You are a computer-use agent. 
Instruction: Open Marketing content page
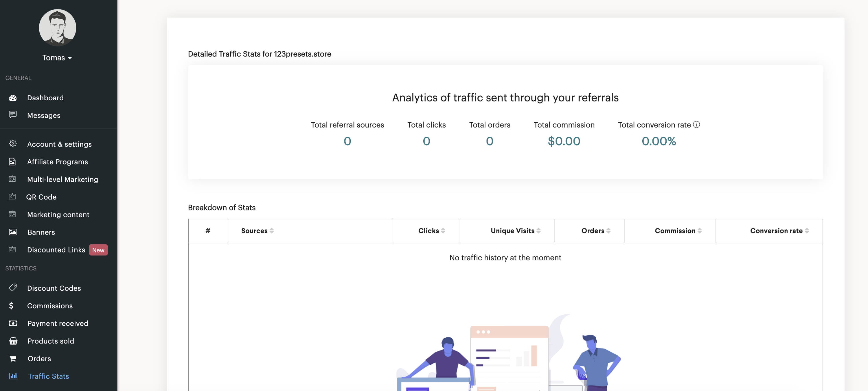coord(58,215)
